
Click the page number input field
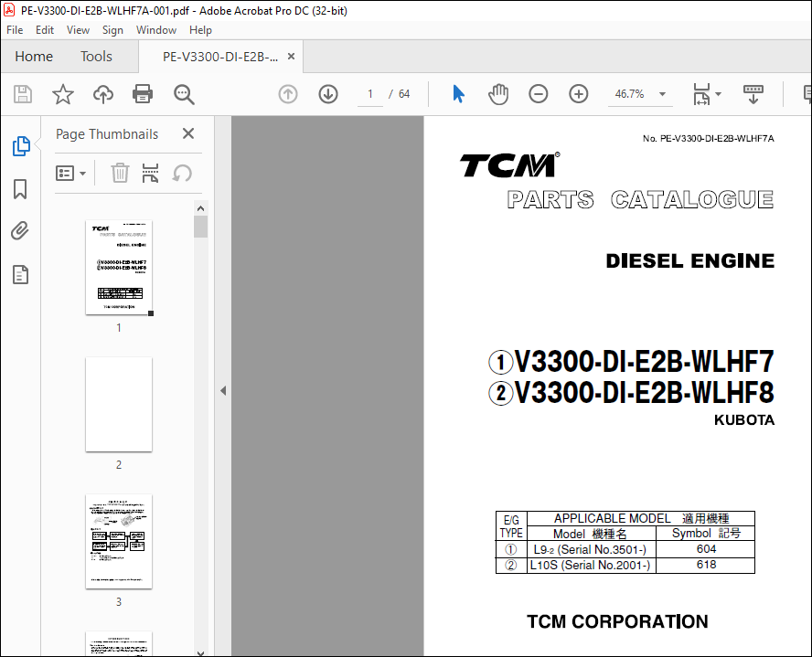(x=370, y=94)
